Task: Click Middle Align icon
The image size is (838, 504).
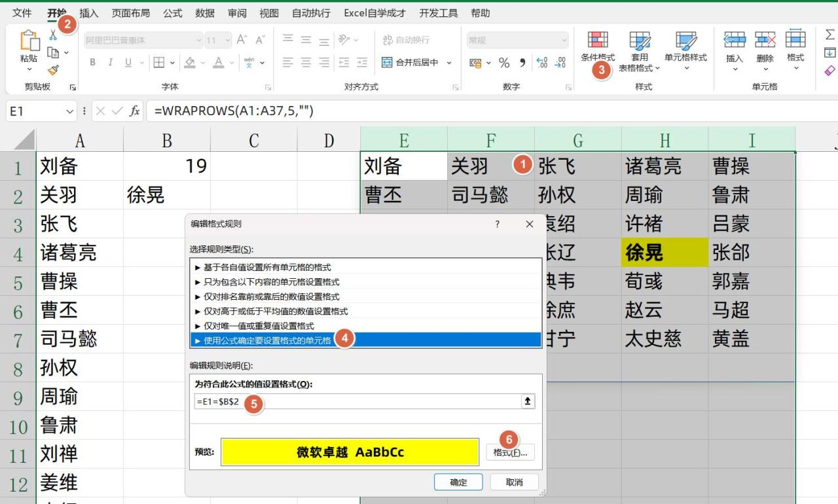Action: (306, 39)
